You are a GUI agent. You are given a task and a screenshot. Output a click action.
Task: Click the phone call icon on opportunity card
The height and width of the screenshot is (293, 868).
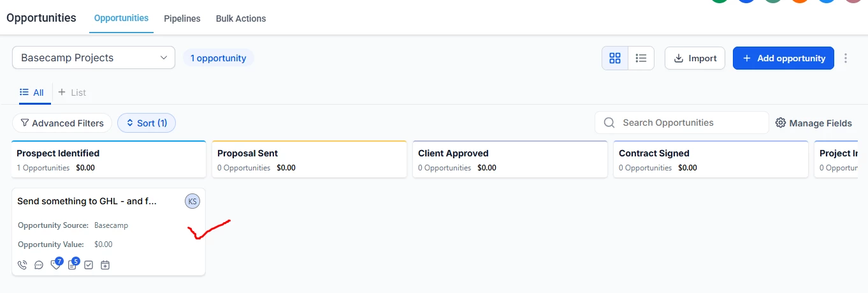[22, 265]
